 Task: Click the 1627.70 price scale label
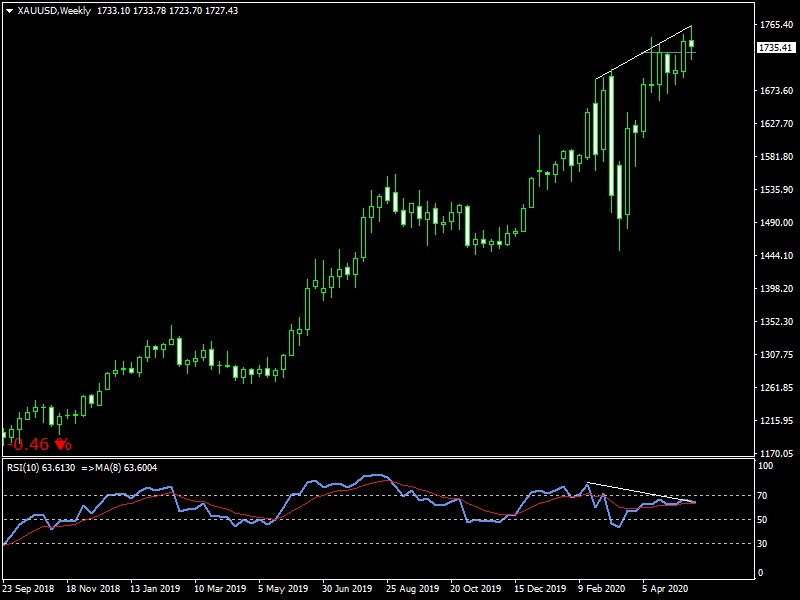click(777, 123)
